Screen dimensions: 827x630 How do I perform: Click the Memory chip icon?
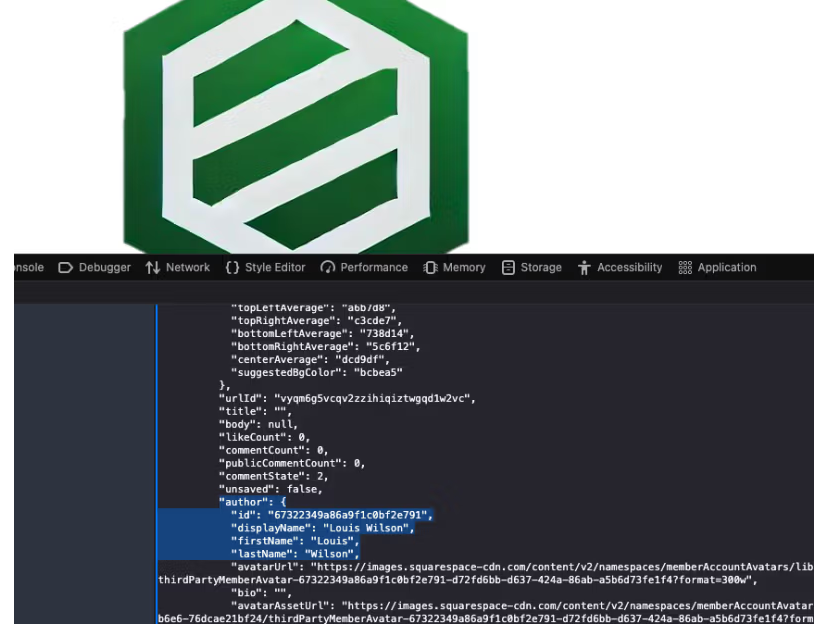pos(431,268)
